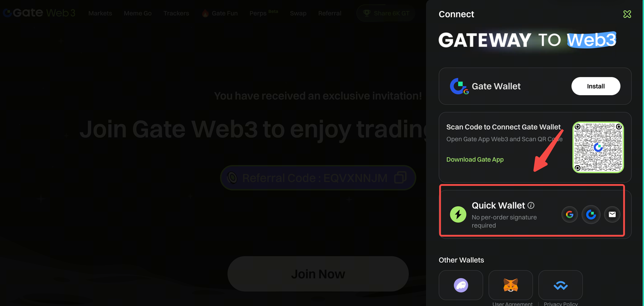This screenshot has width=644, height=306.
Task: Connect with the WalletConnect icon
Action: (x=560, y=285)
